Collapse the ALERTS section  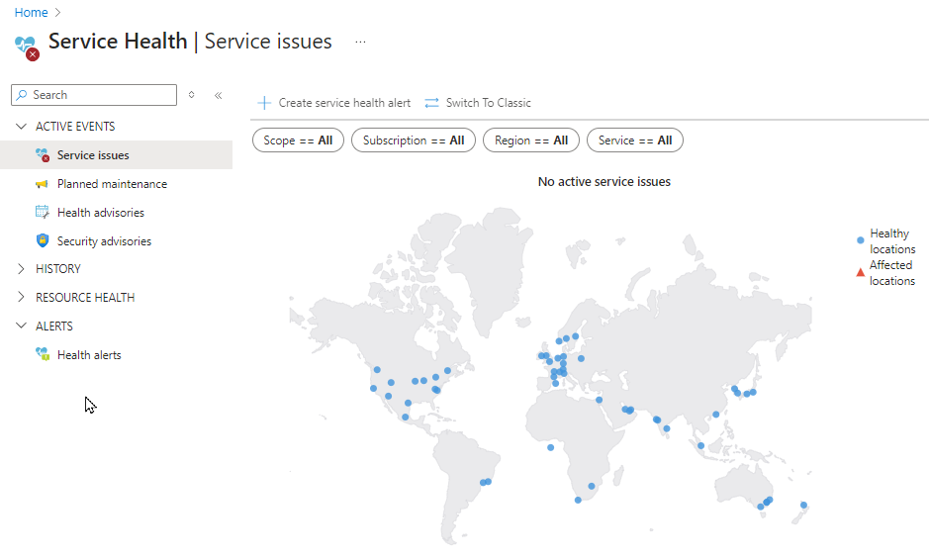(x=21, y=326)
